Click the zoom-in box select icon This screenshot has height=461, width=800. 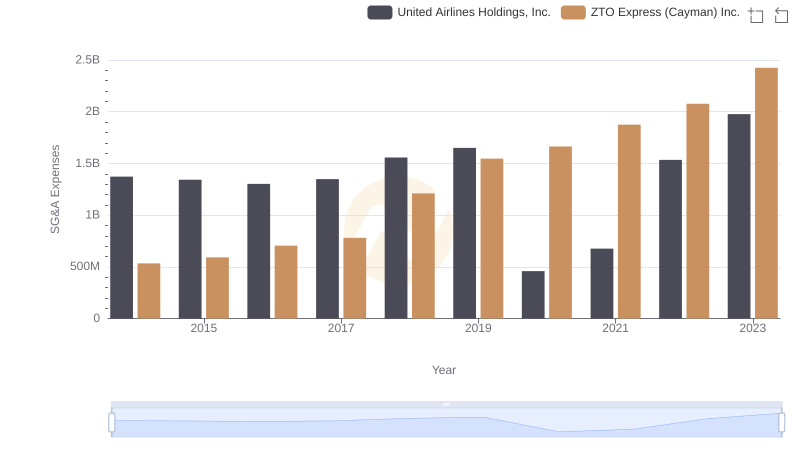[x=756, y=15]
